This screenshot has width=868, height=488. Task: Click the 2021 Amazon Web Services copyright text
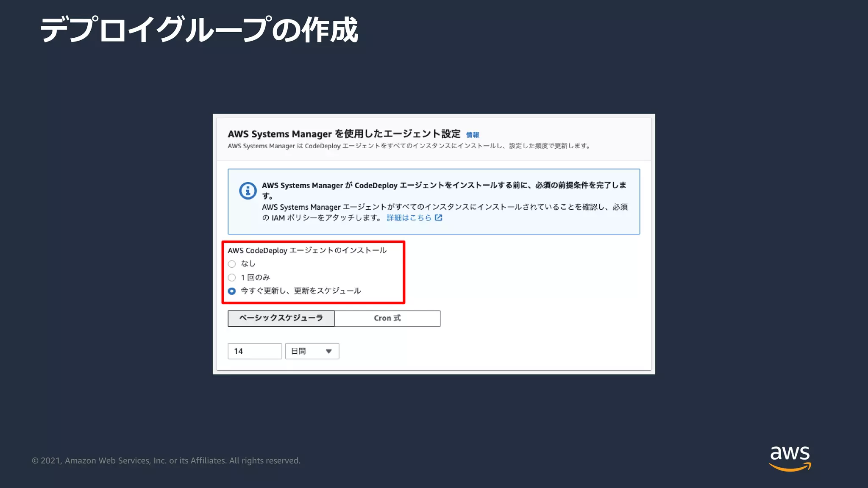pyautogui.click(x=166, y=460)
